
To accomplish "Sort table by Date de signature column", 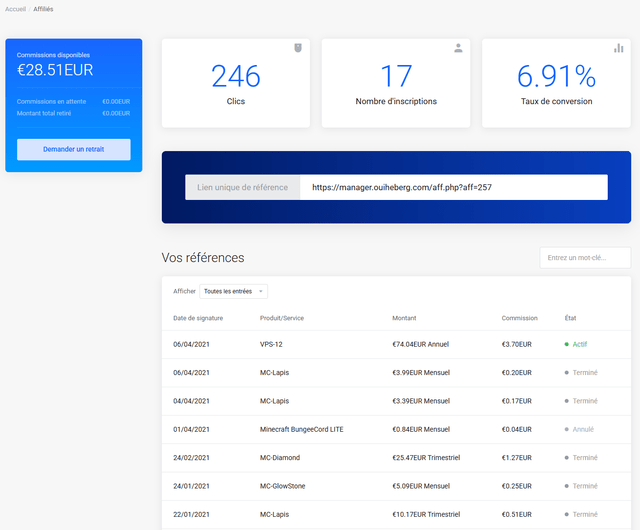I will pos(198,318).
